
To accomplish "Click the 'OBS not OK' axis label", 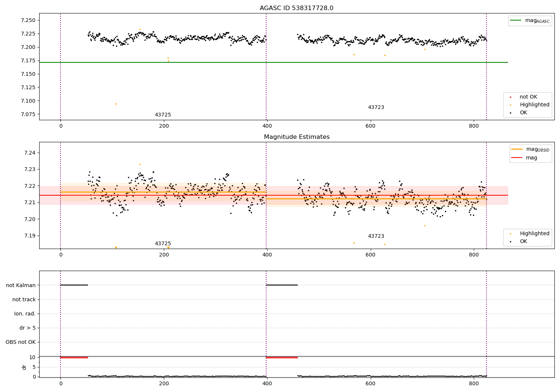I will pyautogui.click(x=21, y=342).
